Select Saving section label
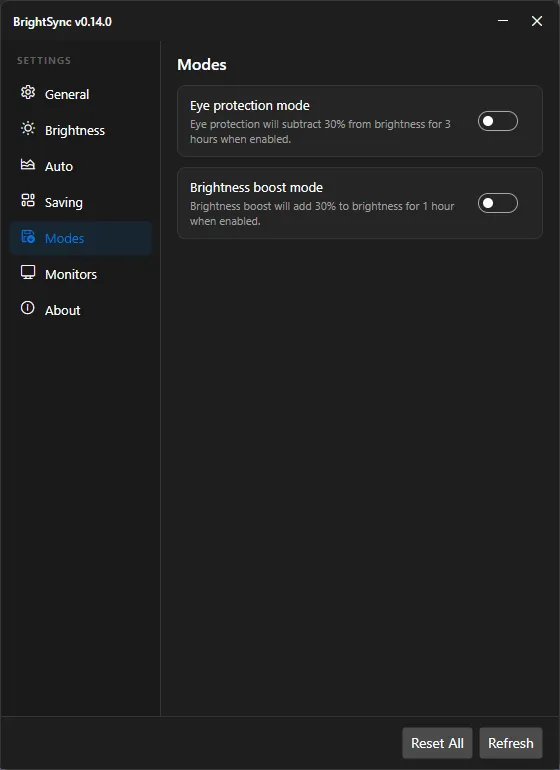 (64, 203)
